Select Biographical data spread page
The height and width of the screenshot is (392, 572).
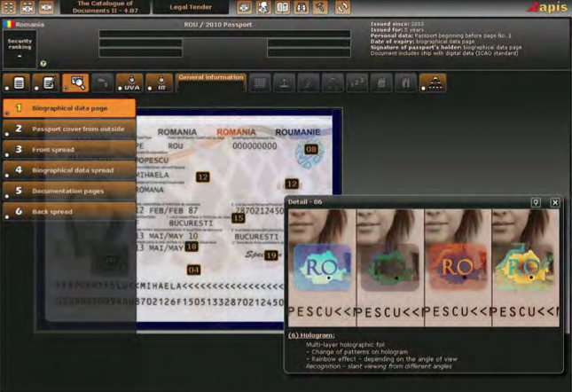(x=69, y=170)
